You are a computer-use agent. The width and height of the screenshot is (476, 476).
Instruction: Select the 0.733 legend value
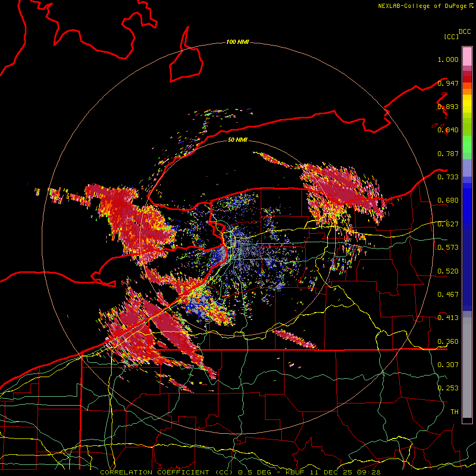[x=448, y=177]
